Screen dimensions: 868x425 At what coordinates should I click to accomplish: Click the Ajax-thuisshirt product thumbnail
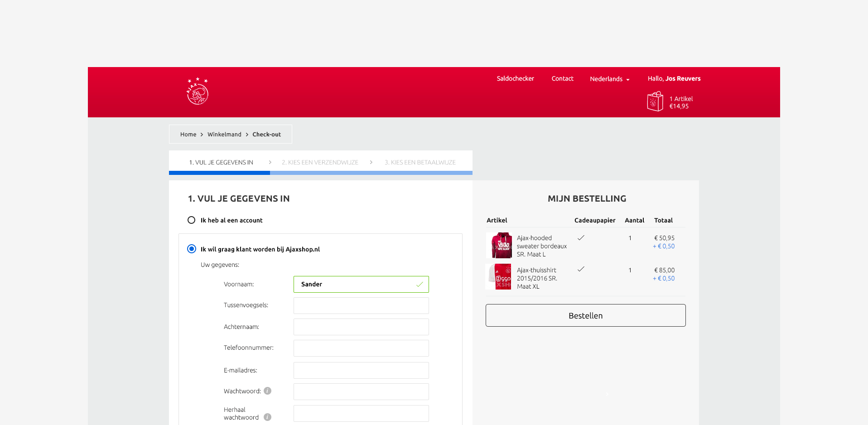499,276
